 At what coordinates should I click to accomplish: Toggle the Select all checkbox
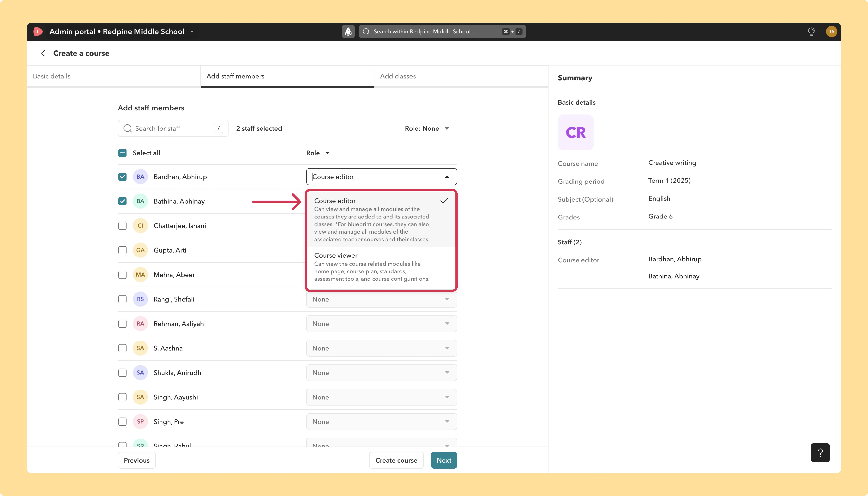[x=122, y=153]
